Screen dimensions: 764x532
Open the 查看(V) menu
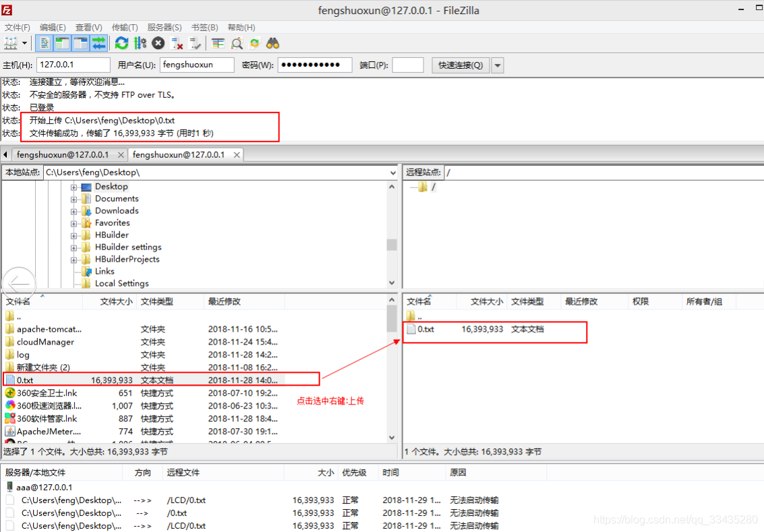point(89,27)
